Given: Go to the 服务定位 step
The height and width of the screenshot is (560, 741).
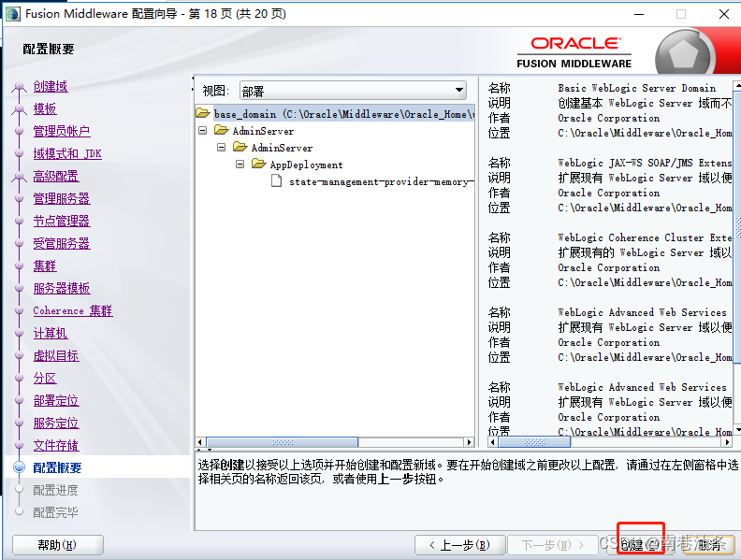Looking at the screenshot, I should (x=56, y=424).
